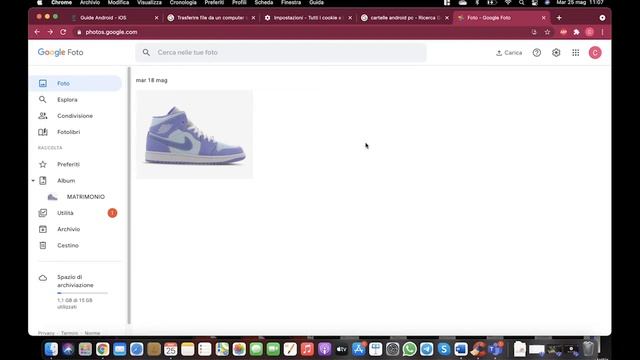Open the help question mark icon

[537, 53]
